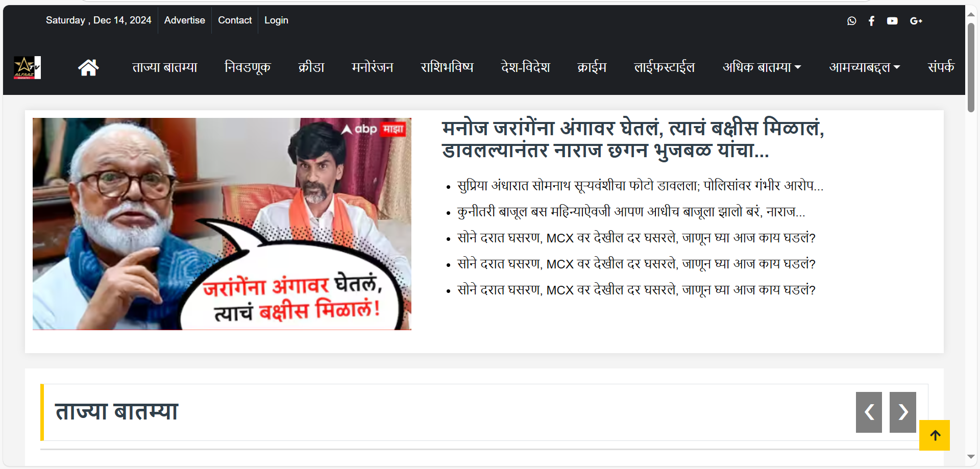Screen dimensions: 980x469
Task: Open the क्राईम navigation item
Action: point(592,67)
